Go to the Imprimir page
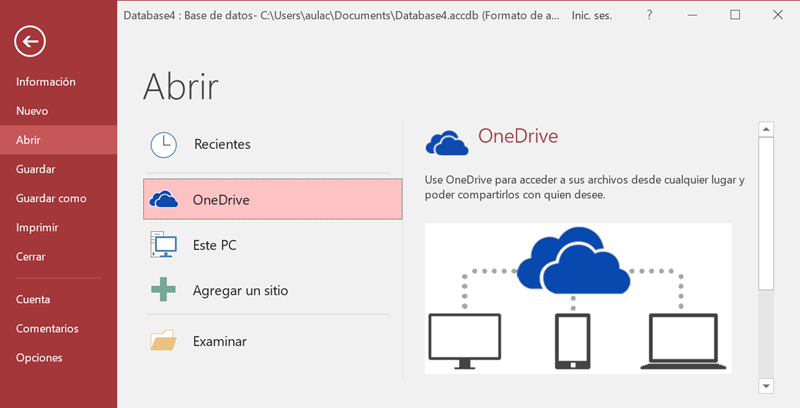 coord(37,227)
